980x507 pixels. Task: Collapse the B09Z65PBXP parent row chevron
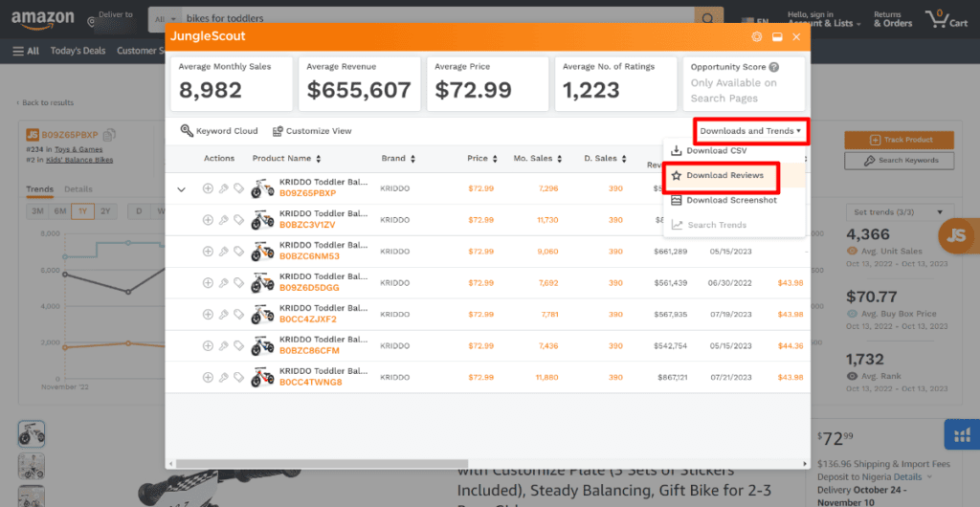click(x=182, y=189)
